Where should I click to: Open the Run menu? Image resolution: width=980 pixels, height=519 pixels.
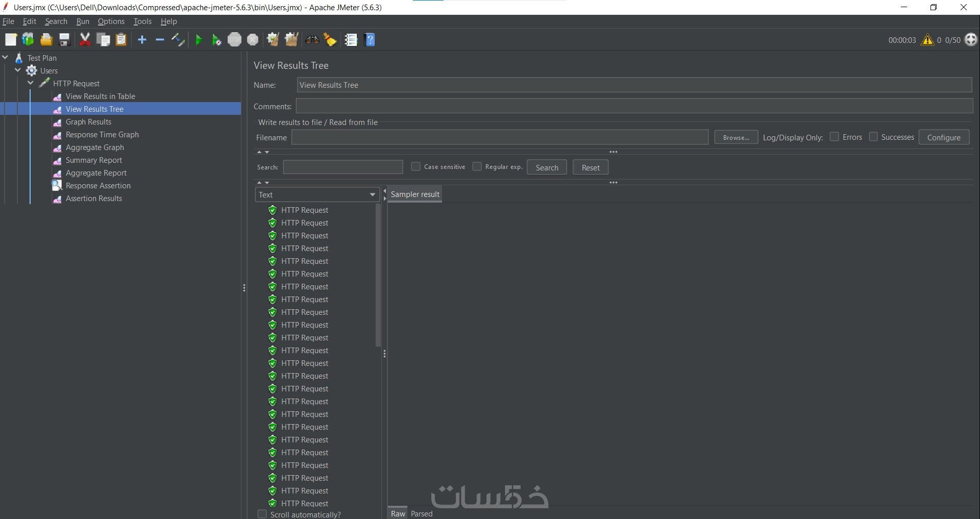coord(83,21)
